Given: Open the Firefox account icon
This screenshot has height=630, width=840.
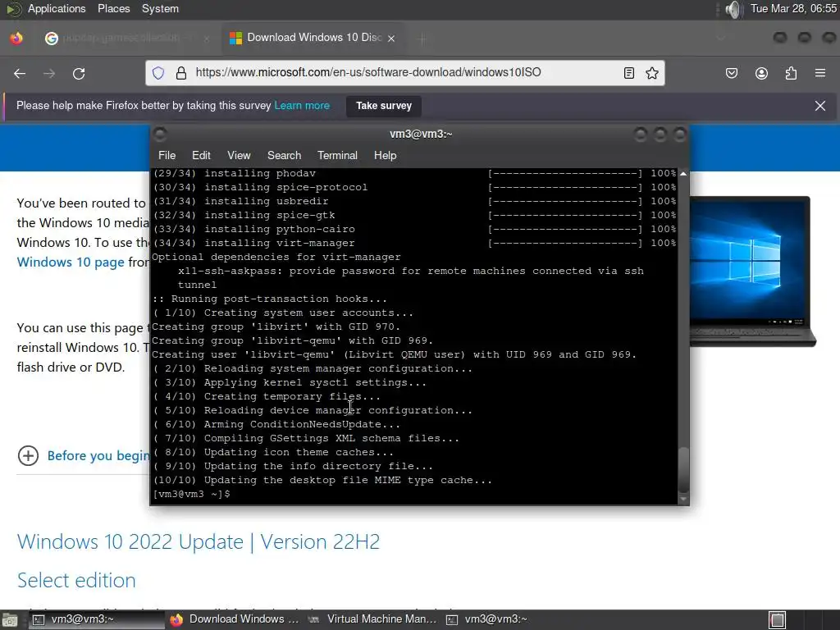Looking at the screenshot, I should [761, 73].
